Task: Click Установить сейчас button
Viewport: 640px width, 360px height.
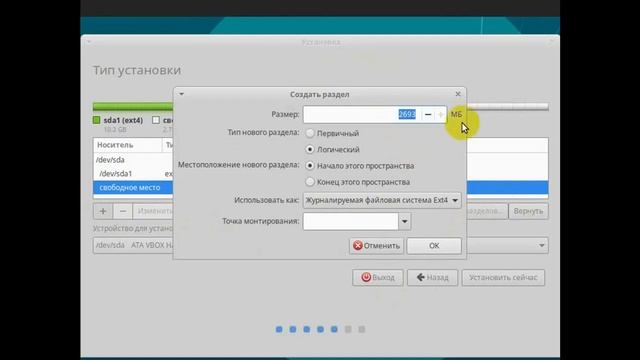Action: click(503, 278)
